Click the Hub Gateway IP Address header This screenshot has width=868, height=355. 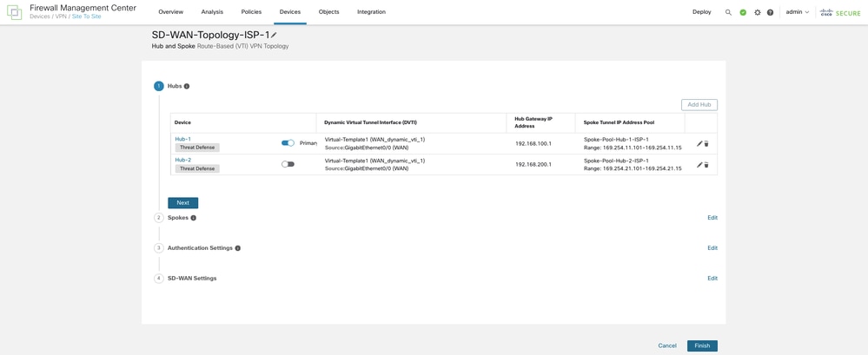pyautogui.click(x=534, y=122)
